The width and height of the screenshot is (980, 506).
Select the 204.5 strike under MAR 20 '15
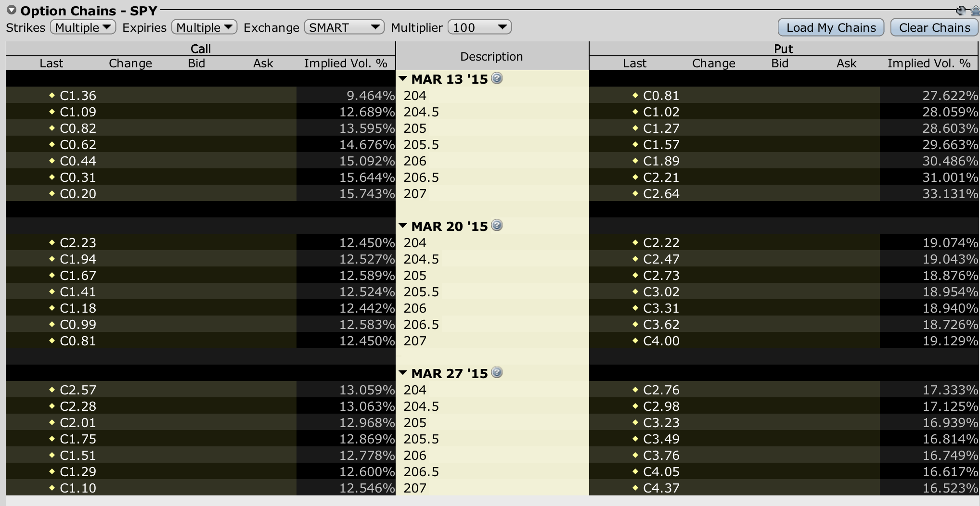421,259
